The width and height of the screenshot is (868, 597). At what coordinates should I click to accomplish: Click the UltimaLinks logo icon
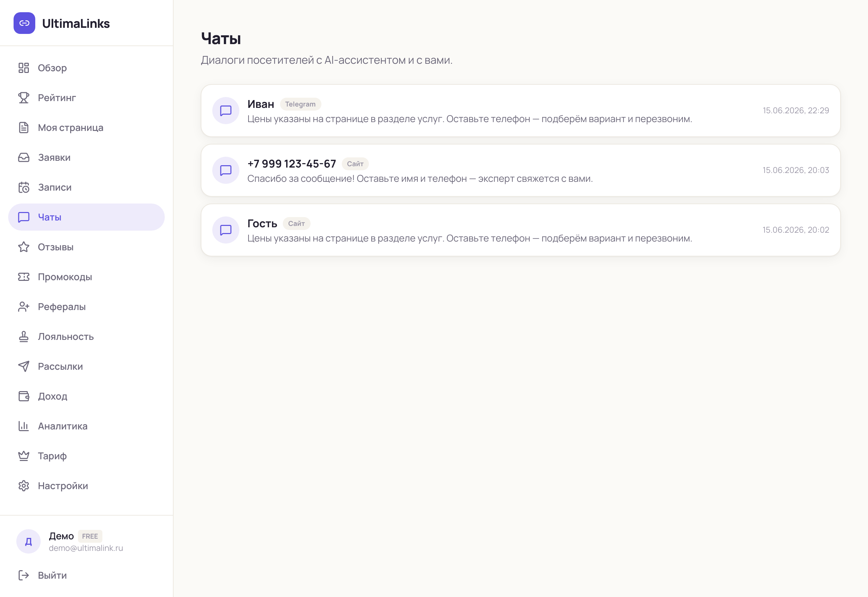pos(24,23)
